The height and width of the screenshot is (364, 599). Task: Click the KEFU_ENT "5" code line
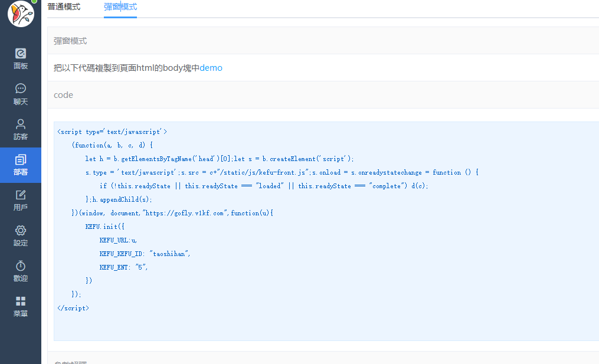point(123,267)
